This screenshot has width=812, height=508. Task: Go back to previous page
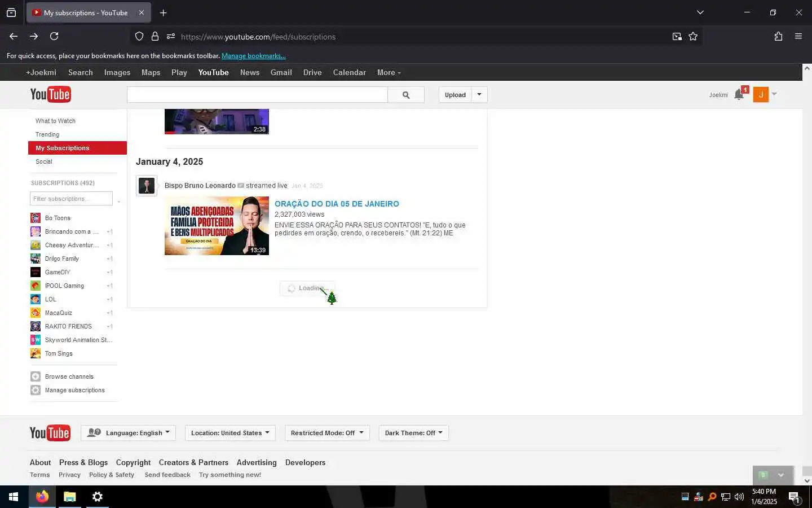click(14, 36)
